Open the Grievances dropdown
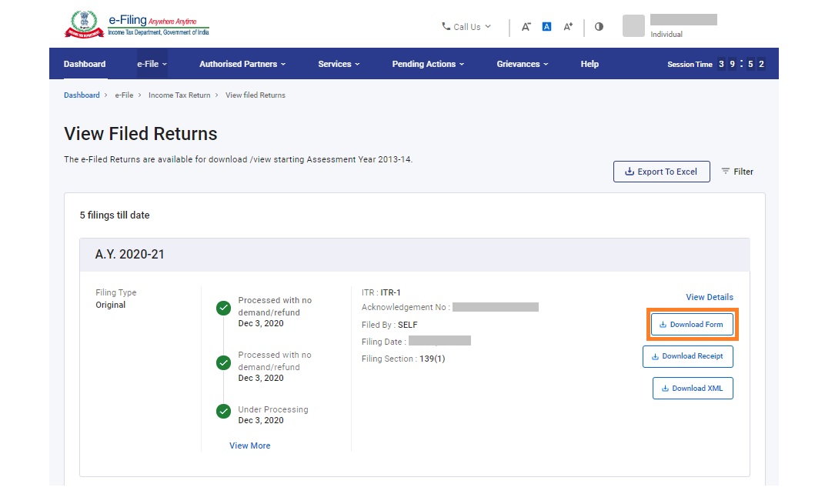Viewport: 825px width, 504px height. pos(522,64)
